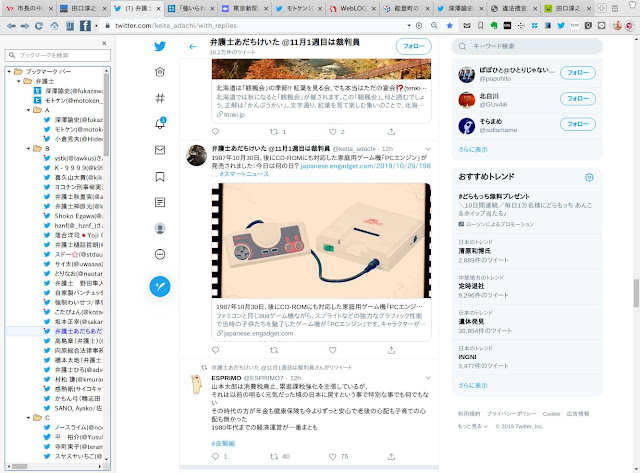Collapse bookmark folder C

coord(28,417)
